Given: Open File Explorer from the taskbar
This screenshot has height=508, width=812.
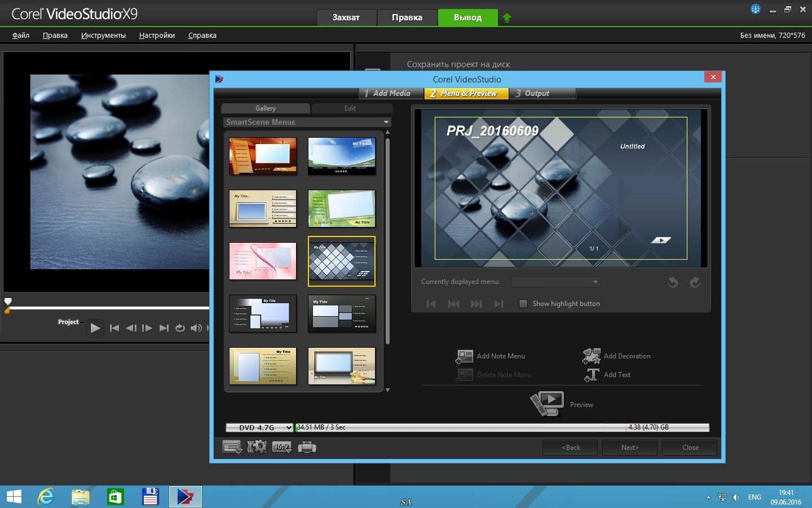Looking at the screenshot, I should (81, 497).
